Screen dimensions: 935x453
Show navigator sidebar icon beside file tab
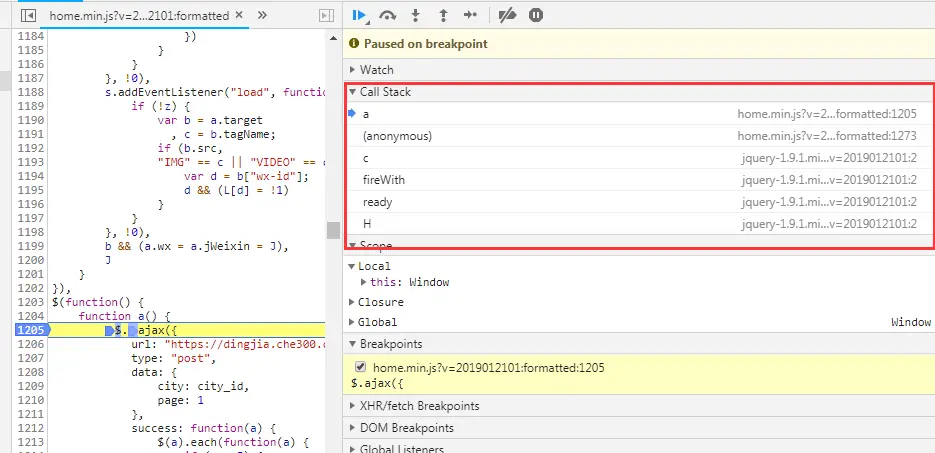tap(28, 15)
